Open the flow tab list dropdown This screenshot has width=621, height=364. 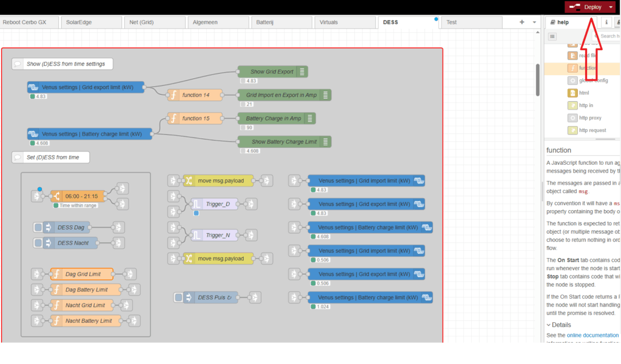pyautogui.click(x=534, y=22)
